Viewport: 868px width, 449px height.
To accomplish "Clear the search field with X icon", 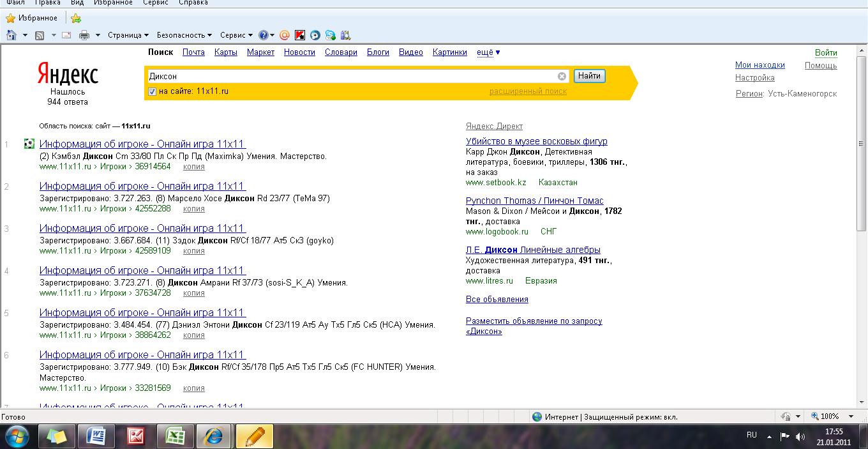I will [x=562, y=77].
